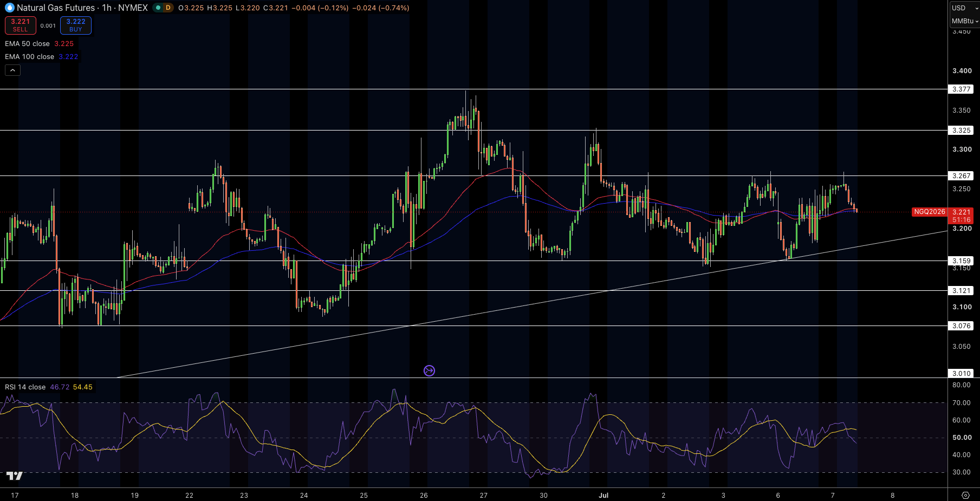Click the EMA 50 value 3.225
This screenshot has height=501, width=980.
[64, 44]
